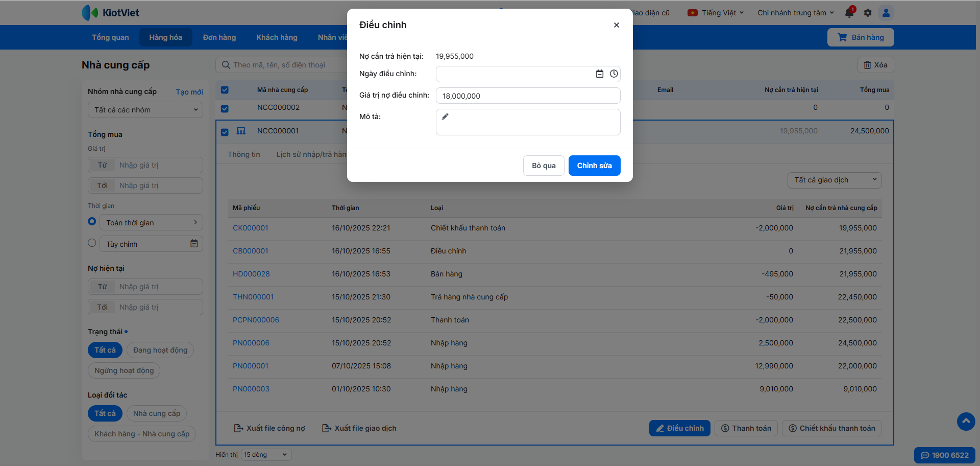Open Đơn hàng menu
980x466 pixels.
pos(219,37)
